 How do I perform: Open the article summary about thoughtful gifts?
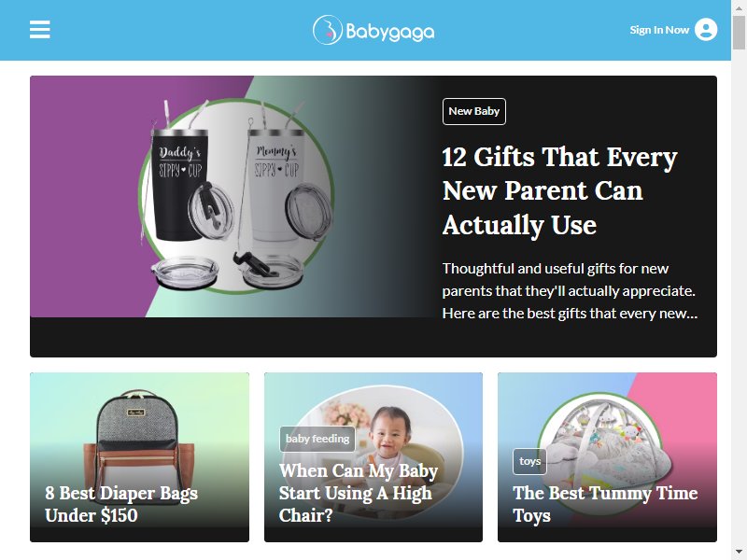click(x=570, y=291)
